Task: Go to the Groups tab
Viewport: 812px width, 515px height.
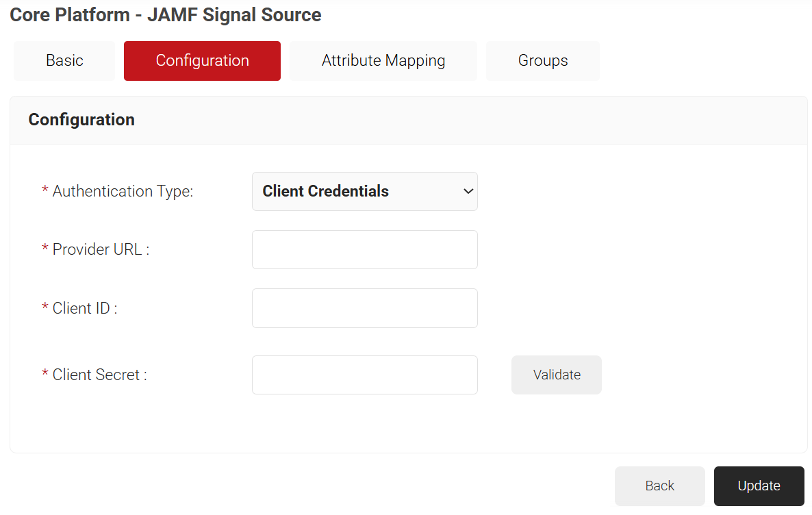Action: pyautogui.click(x=543, y=61)
